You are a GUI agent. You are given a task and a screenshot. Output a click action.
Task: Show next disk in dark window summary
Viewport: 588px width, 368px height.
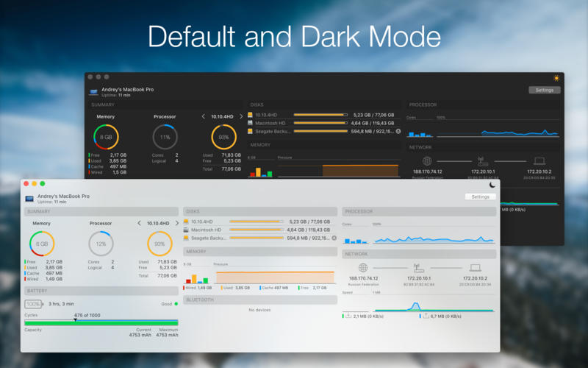[x=240, y=116]
